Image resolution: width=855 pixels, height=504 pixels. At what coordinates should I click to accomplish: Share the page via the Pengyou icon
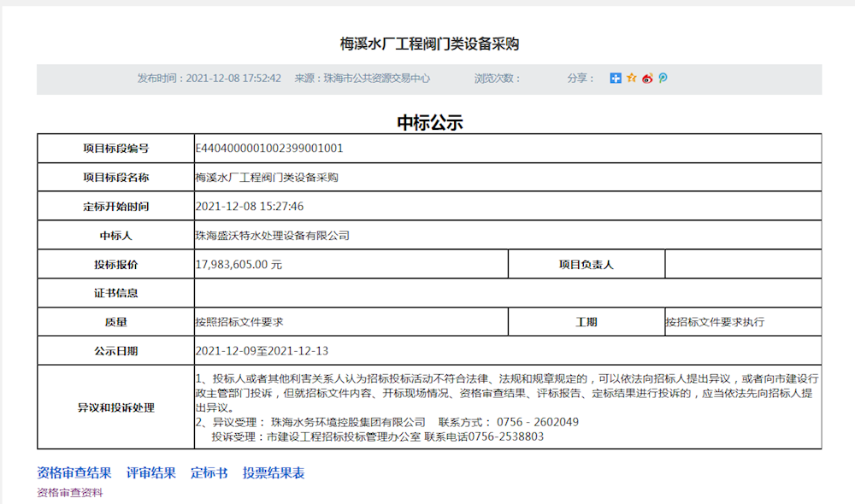663,78
